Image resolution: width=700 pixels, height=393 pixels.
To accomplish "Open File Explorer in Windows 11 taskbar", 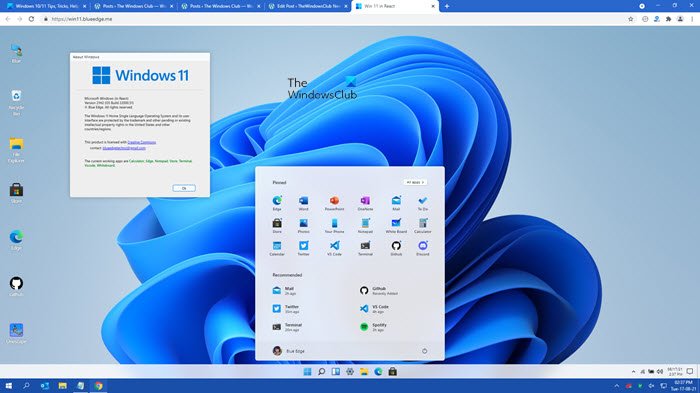I will tap(364, 372).
